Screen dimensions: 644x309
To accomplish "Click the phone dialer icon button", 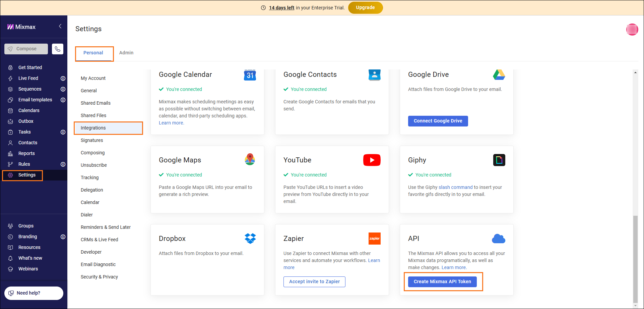I will pos(58,49).
